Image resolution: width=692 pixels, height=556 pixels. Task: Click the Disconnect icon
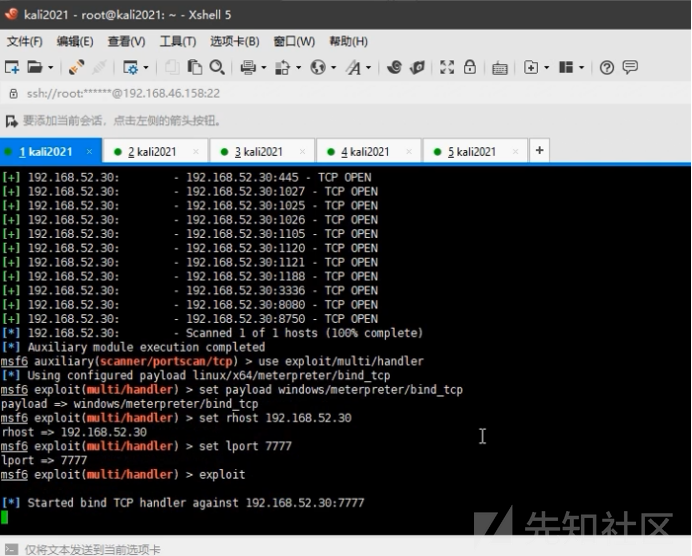[x=99, y=68]
